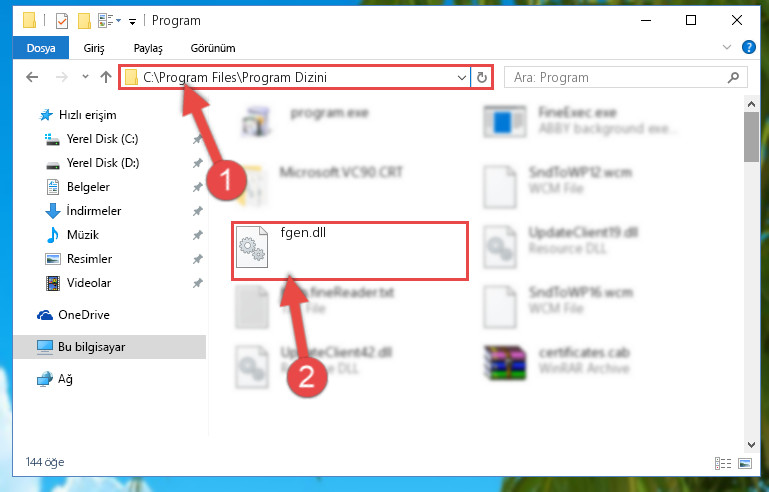
Task: Click the Properties checkmark quick access icon
Action: coord(62,21)
